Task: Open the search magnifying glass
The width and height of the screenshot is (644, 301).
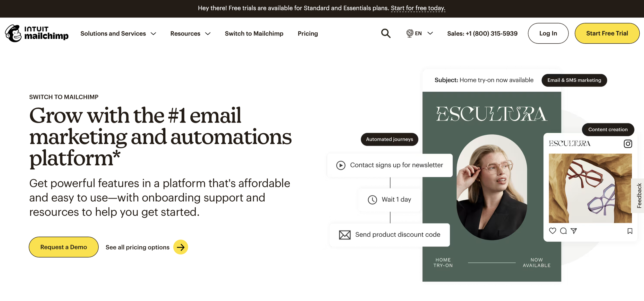Action: (385, 33)
